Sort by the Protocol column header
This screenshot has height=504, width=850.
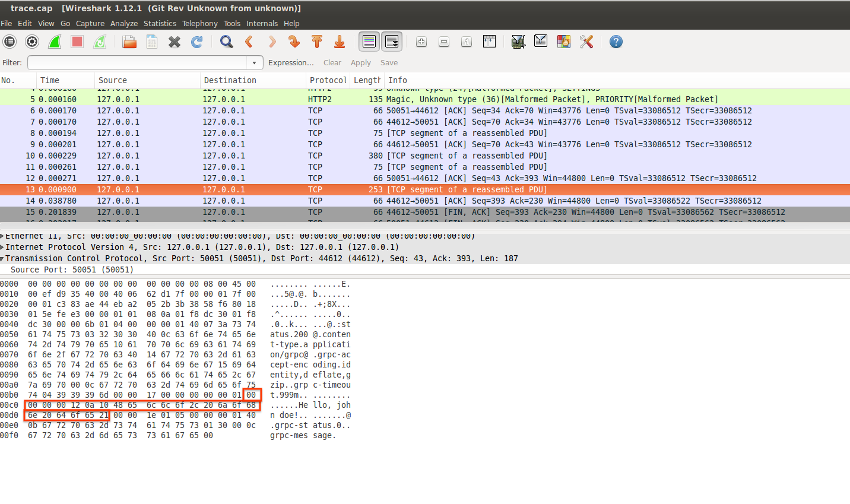click(328, 80)
